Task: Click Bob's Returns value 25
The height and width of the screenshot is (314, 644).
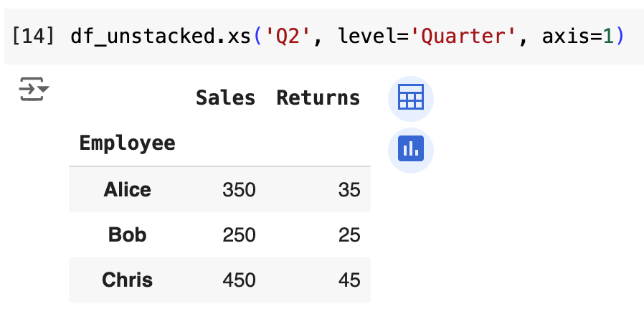Action: pyautogui.click(x=349, y=234)
